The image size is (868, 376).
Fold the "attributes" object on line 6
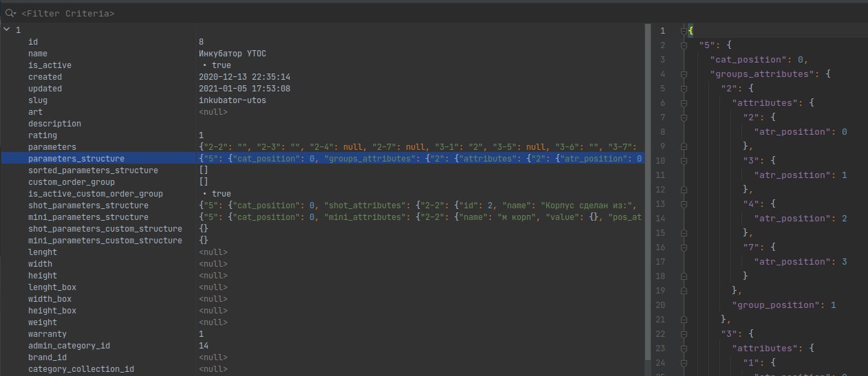point(684,103)
